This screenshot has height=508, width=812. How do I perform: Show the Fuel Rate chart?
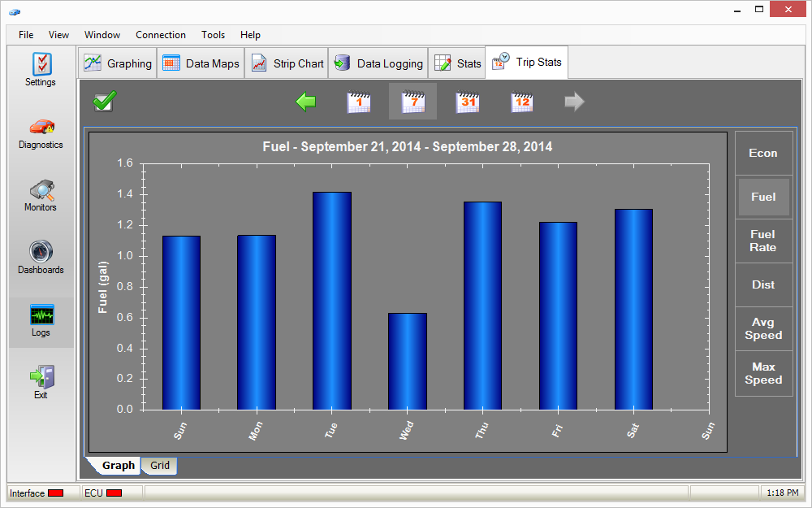[763, 241]
